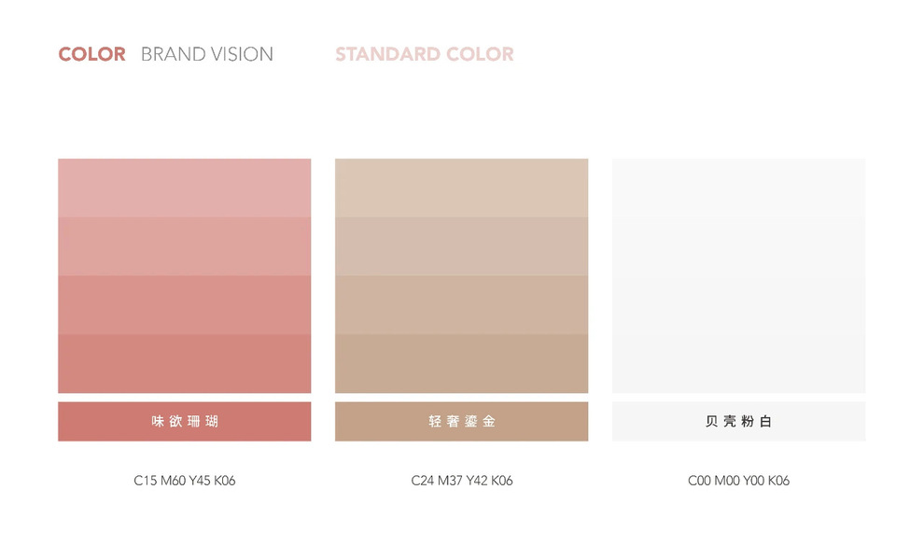Click "COLOR" in the Standard Color heading
This screenshot has height=560, width=924.
pos(480,54)
